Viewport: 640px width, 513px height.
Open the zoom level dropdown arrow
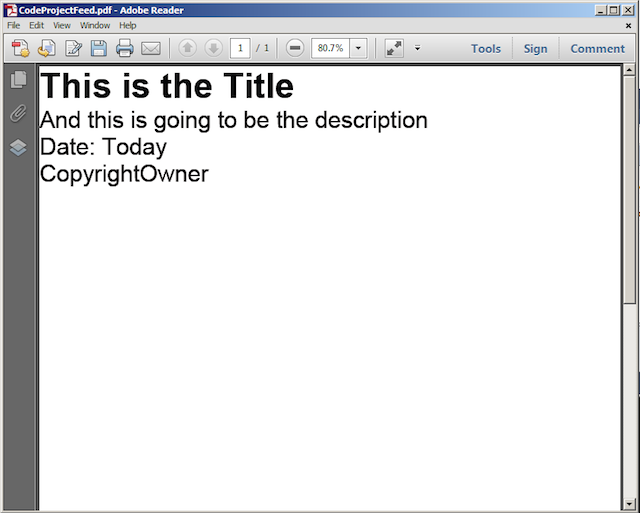click(x=358, y=48)
